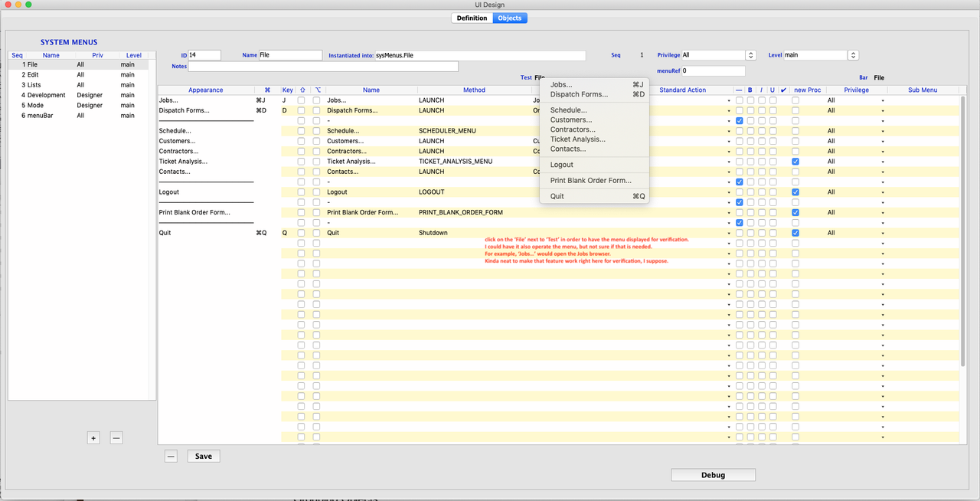The image size is (980, 501).
Task: Click into the empty Notes field
Action: (x=323, y=67)
